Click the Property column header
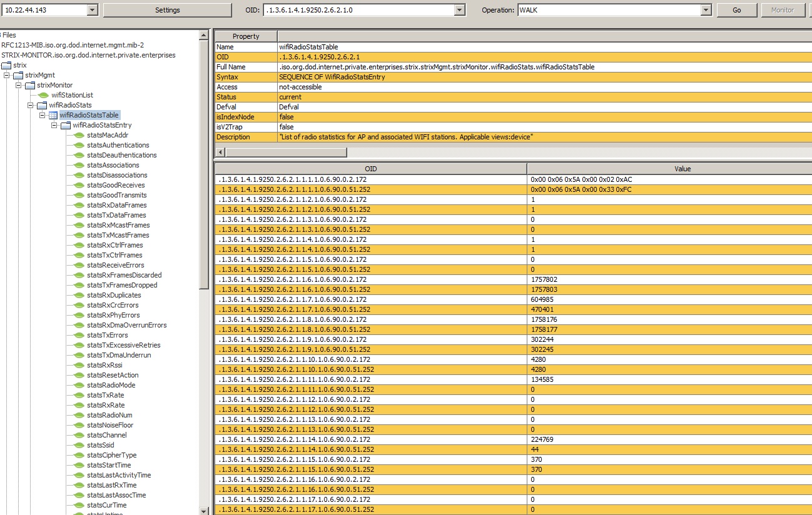This screenshot has width=812, height=515. [246, 36]
